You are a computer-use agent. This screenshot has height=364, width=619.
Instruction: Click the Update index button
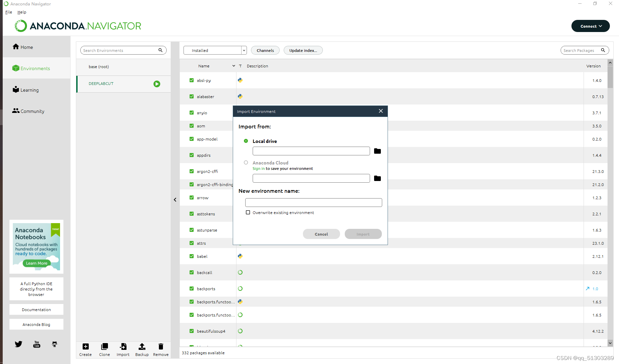[303, 50]
